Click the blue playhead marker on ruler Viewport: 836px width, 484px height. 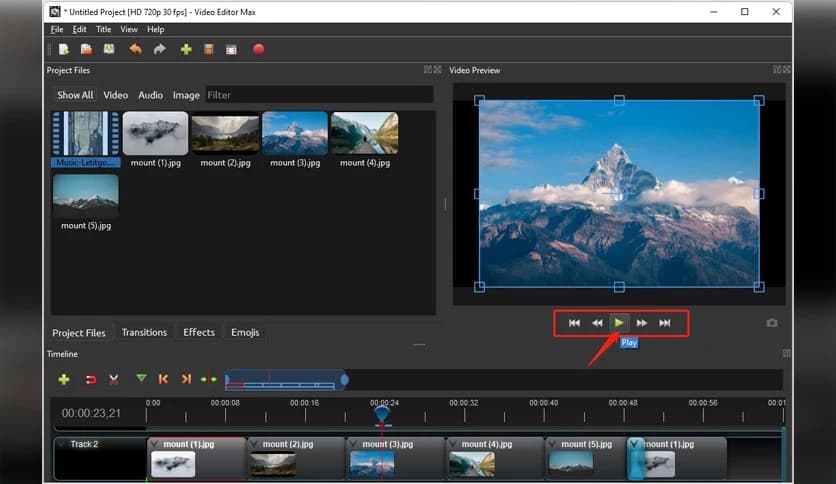click(x=382, y=414)
